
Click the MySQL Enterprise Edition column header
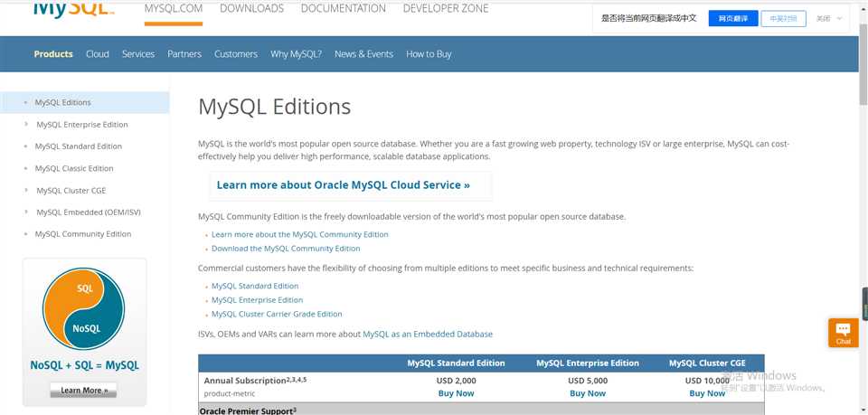pyautogui.click(x=588, y=363)
